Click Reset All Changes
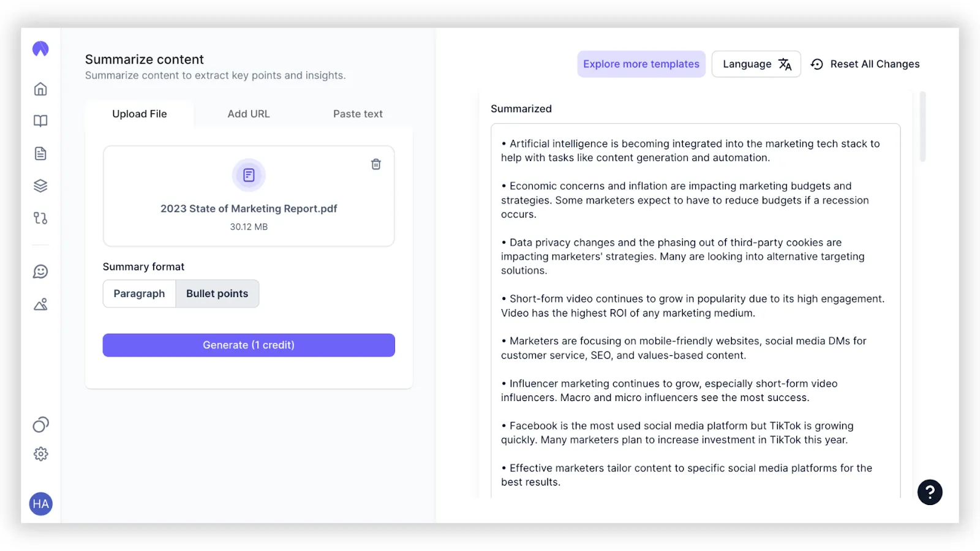 (x=865, y=64)
